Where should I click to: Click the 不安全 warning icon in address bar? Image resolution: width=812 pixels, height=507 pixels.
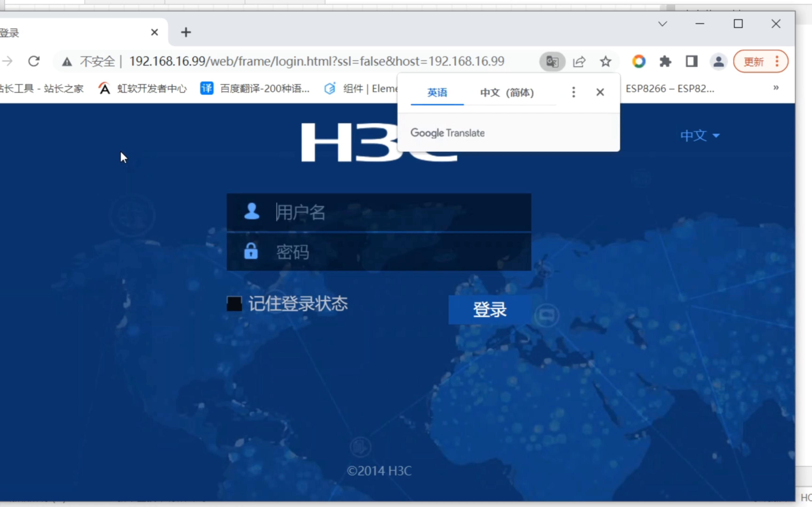67,61
